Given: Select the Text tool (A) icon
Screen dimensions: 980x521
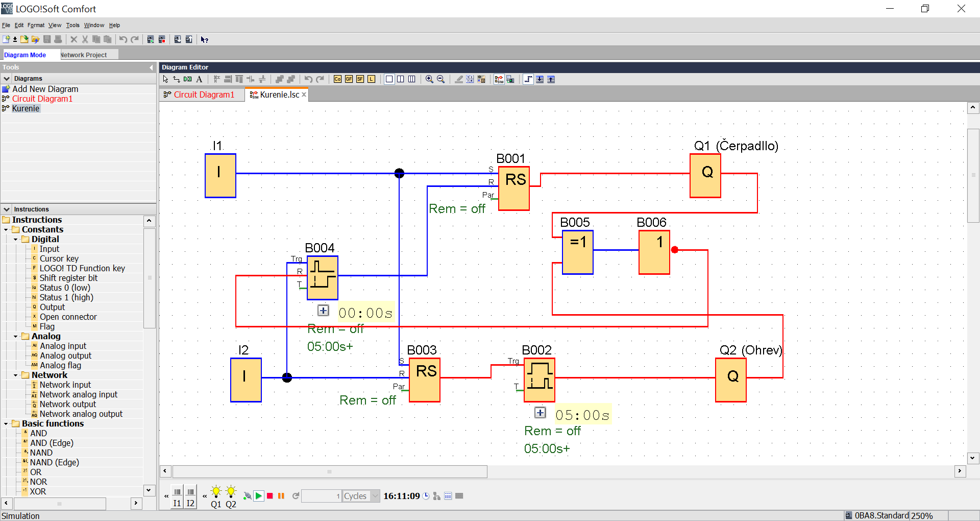Looking at the screenshot, I should click(x=199, y=79).
